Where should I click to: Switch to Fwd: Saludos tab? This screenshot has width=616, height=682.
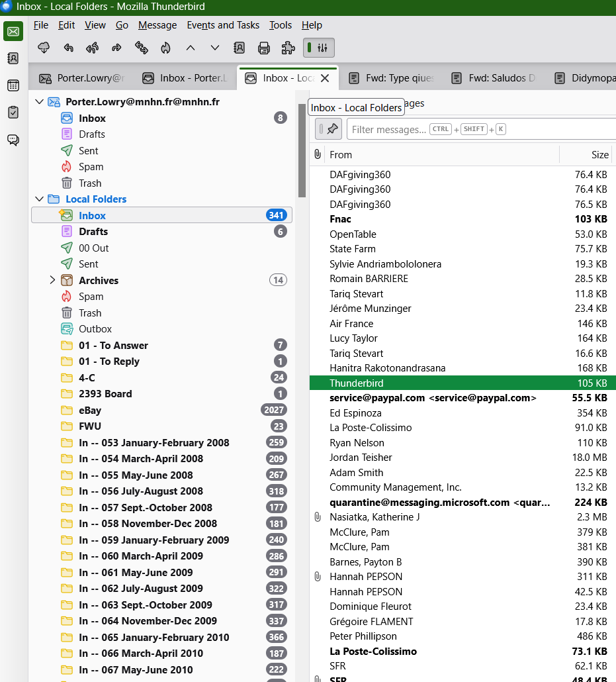pyautogui.click(x=494, y=78)
